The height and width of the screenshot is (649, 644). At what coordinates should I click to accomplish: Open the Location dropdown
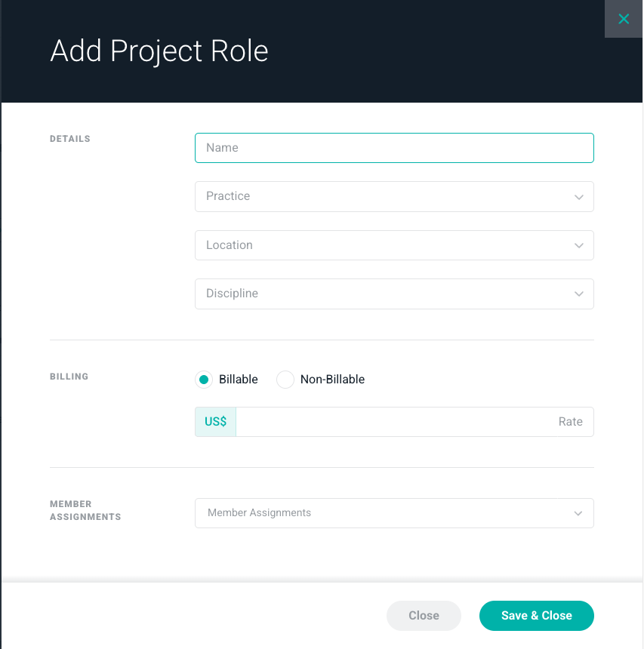(394, 245)
